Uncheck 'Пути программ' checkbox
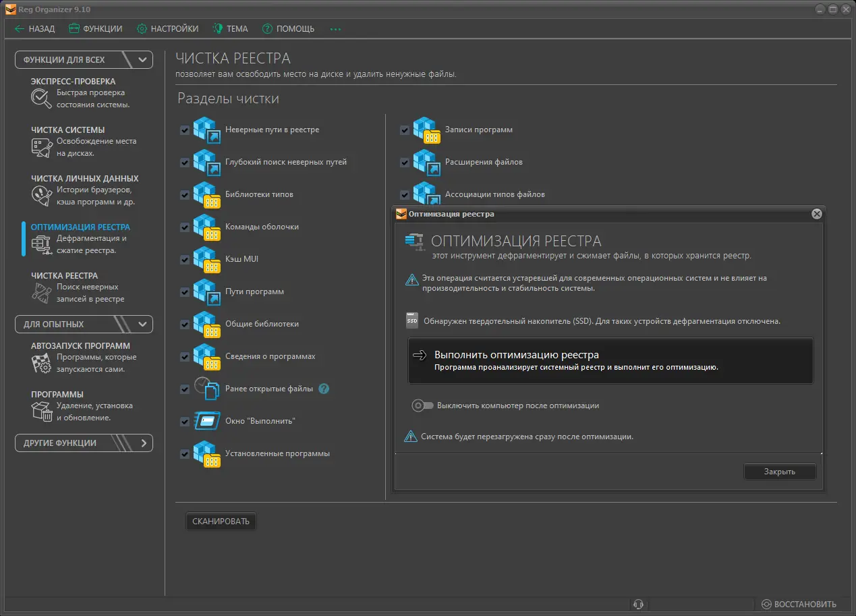Image resolution: width=856 pixels, height=616 pixels. point(185,292)
